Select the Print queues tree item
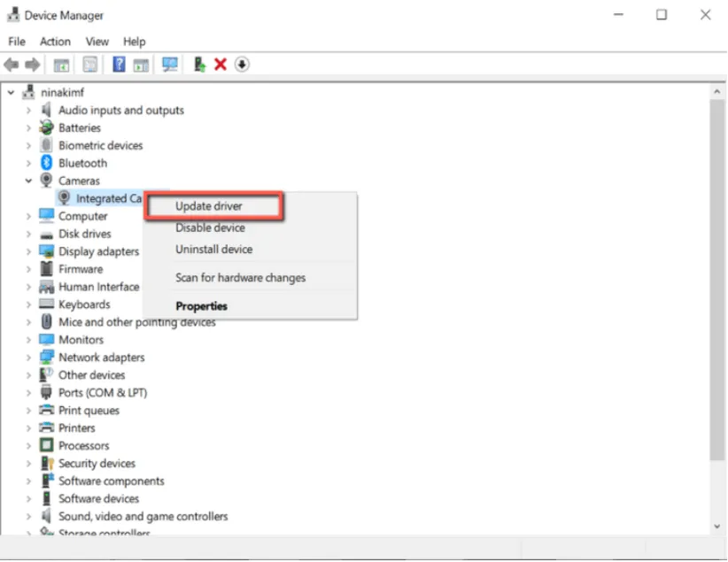This screenshot has height=562, width=728. point(89,411)
